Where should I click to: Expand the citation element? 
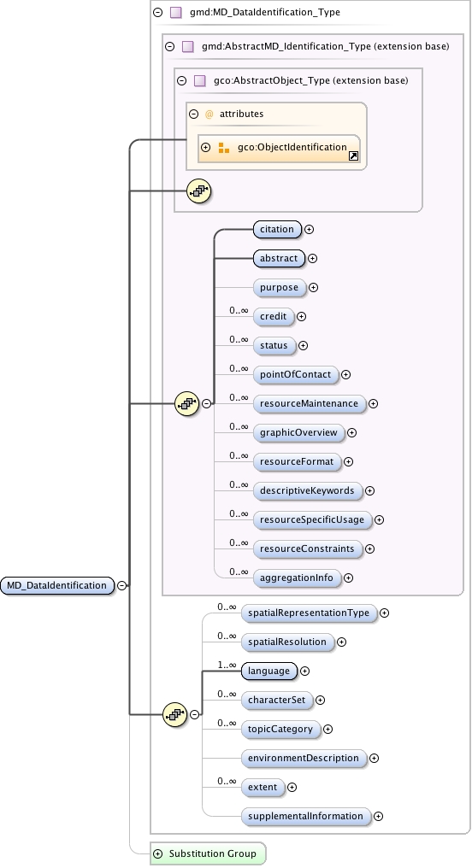[310, 229]
